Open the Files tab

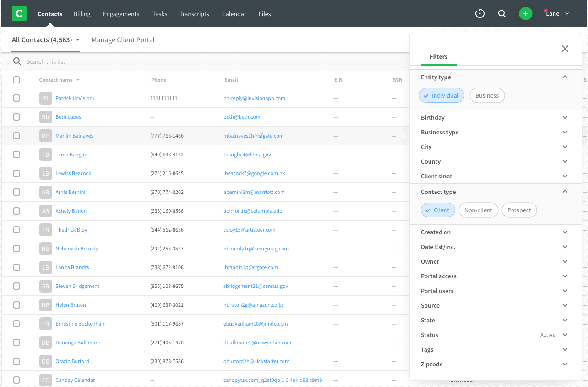tap(265, 14)
